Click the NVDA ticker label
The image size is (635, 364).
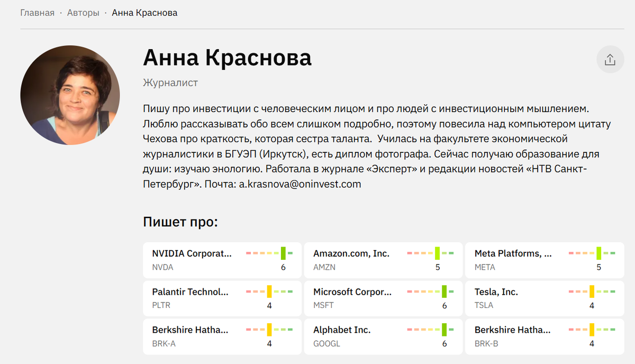[x=162, y=267]
